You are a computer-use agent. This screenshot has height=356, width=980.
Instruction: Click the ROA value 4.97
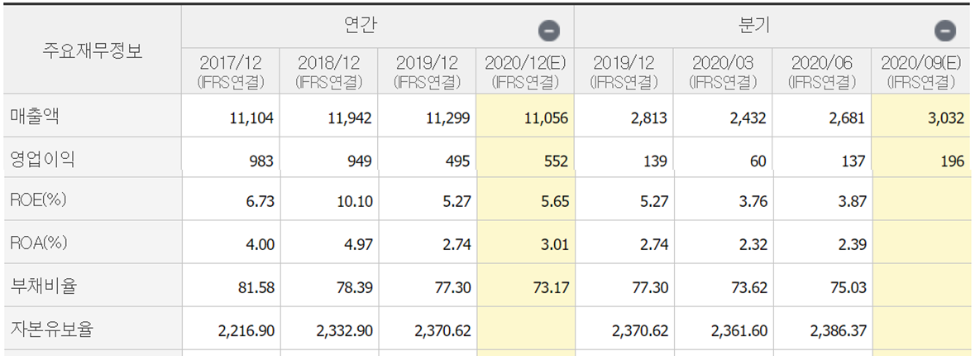pos(358,244)
